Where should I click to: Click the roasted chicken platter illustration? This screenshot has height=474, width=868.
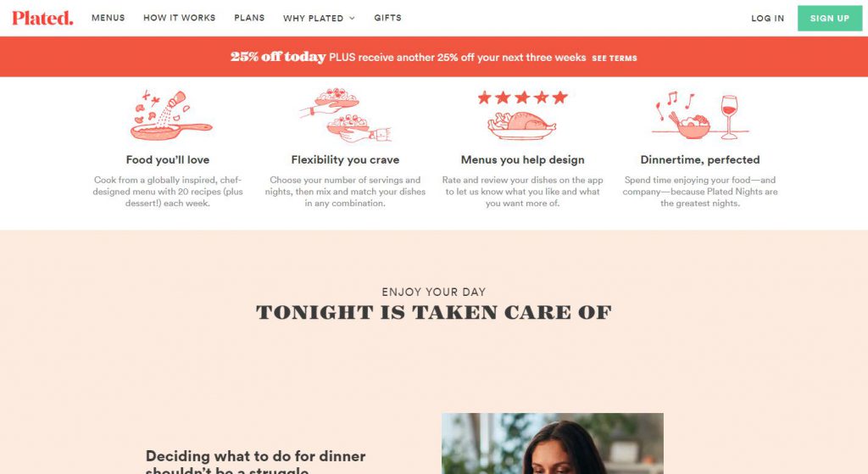(x=521, y=125)
